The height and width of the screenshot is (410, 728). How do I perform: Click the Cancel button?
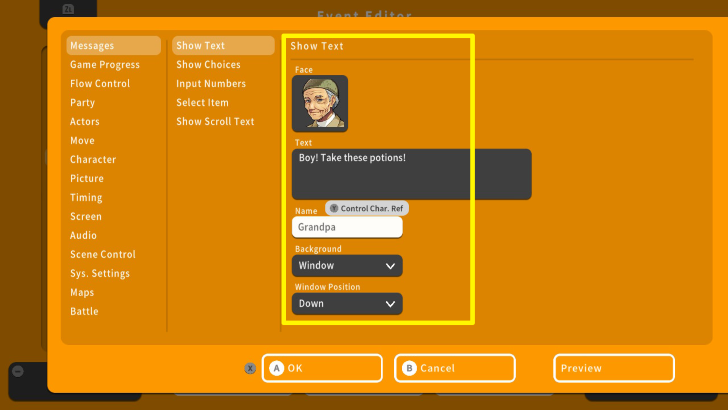click(455, 368)
